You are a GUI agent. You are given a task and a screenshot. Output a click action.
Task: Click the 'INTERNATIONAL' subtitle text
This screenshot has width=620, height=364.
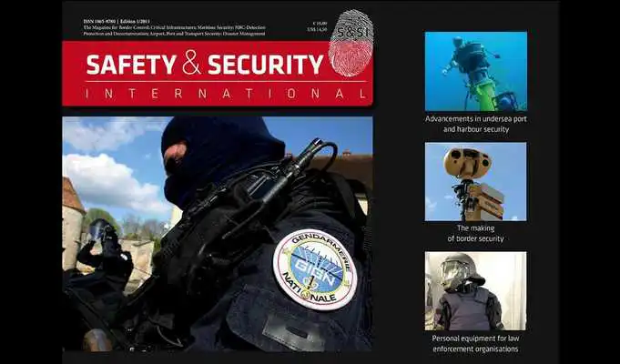click(x=226, y=94)
